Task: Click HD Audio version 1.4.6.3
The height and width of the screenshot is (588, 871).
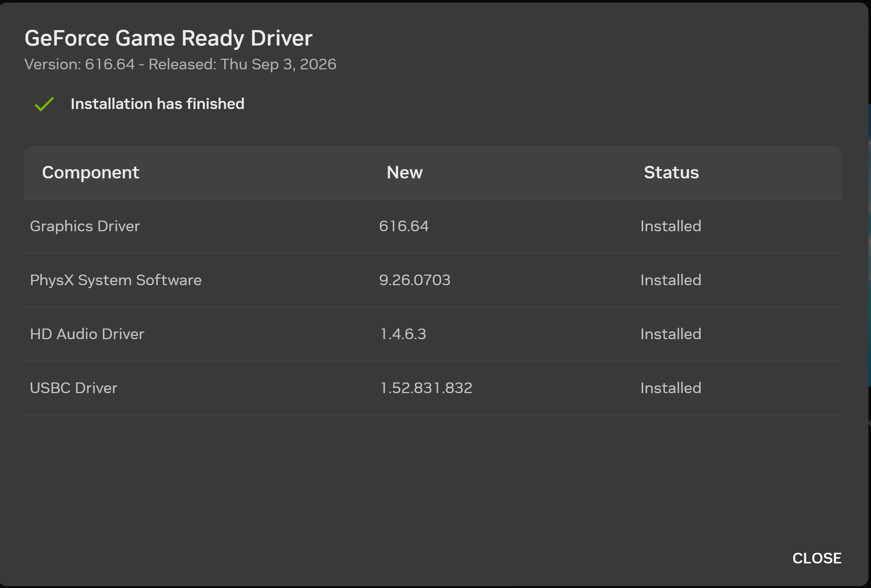Action: pyautogui.click(x=403, y=334)
